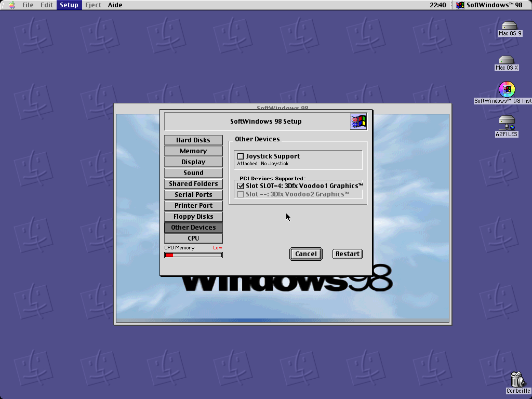Click the Corbeille trash icon
532x399 pixels.
(518, 379)
